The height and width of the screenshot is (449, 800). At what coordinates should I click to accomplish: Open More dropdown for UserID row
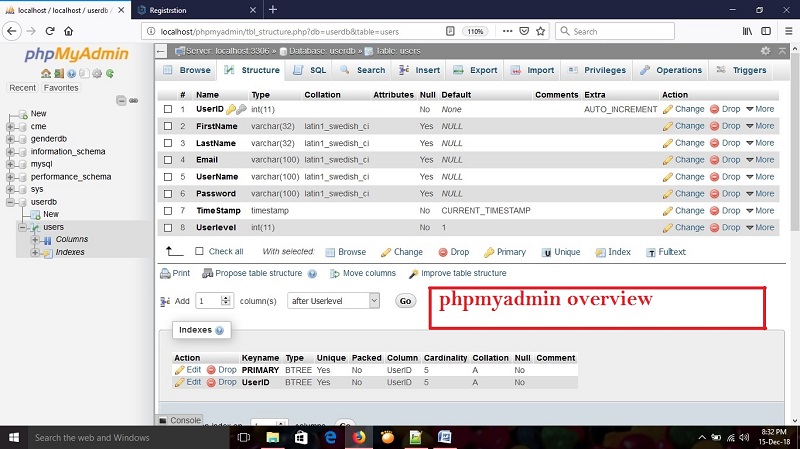(x=760, y=109)
